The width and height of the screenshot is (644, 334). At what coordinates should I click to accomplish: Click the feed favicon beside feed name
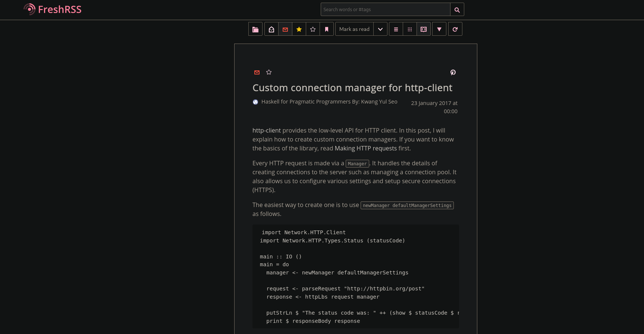255,102
